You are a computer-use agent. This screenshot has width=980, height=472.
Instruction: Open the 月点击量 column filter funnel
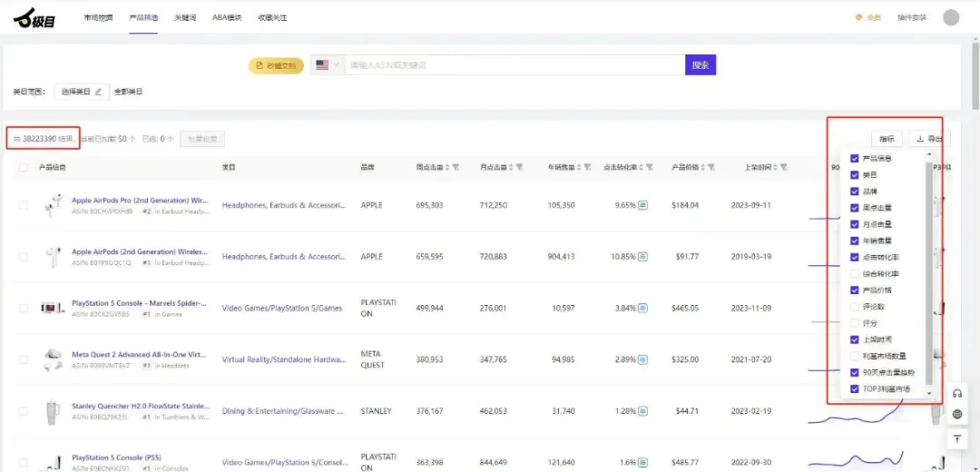[520, 168]
